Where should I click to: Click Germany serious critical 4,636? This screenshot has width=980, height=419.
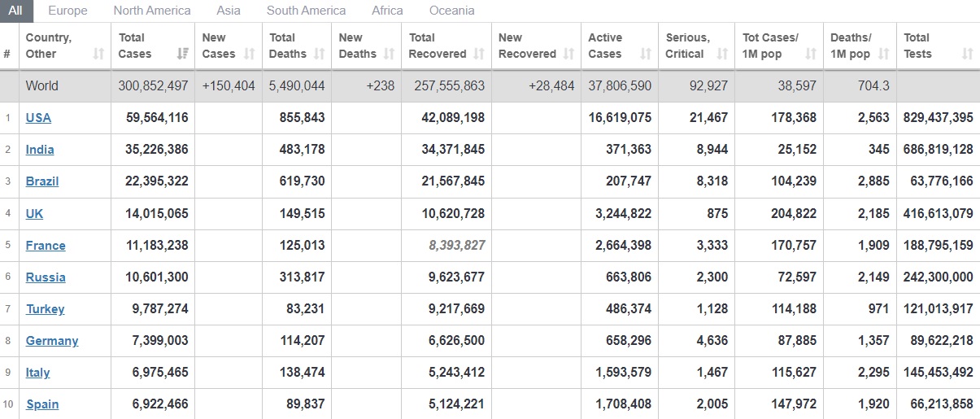(x=712, y=340)
